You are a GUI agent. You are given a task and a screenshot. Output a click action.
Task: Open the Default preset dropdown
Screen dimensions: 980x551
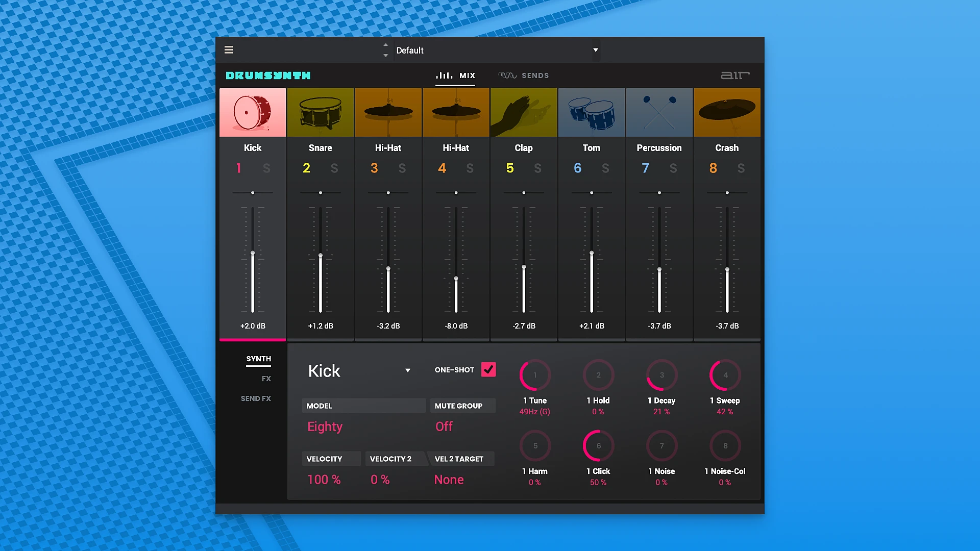click(595, 50)
